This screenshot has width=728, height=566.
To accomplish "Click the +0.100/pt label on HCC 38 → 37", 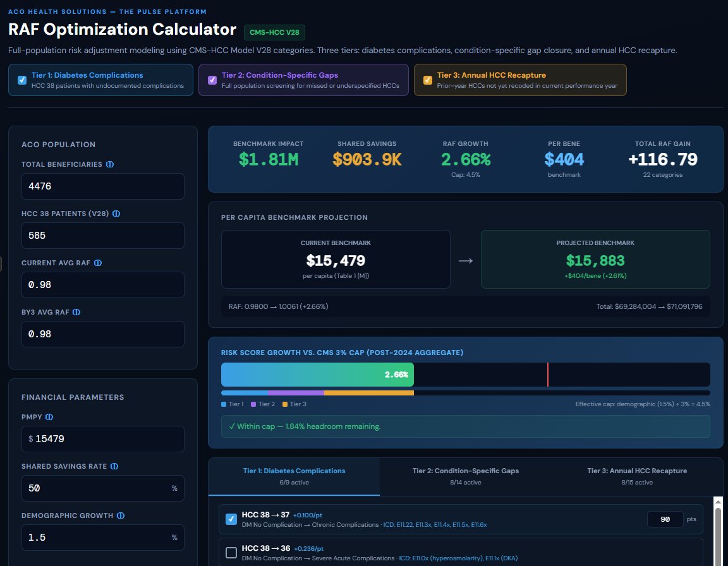I will click(307, 515).
